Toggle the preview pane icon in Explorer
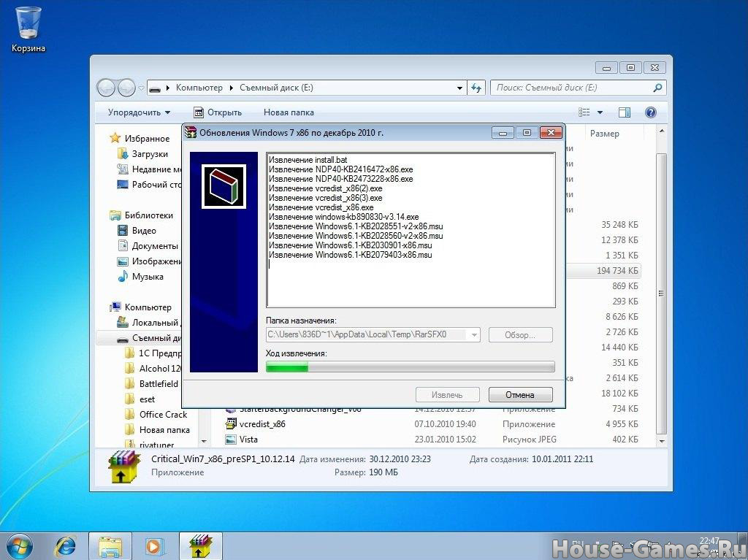The width and height of the screenshot is (748, 560). point(625,112)
